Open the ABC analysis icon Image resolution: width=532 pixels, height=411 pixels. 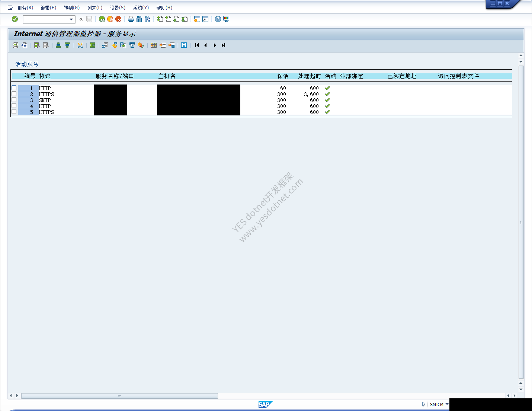[141, 45]
